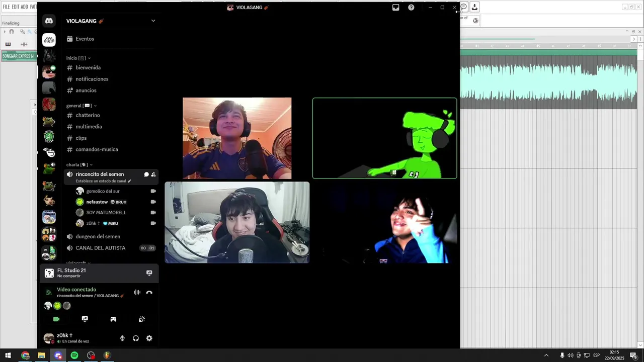Focus the green avatar video tile
The width and height of the screenshot is (644, 362).
[385, 138]
